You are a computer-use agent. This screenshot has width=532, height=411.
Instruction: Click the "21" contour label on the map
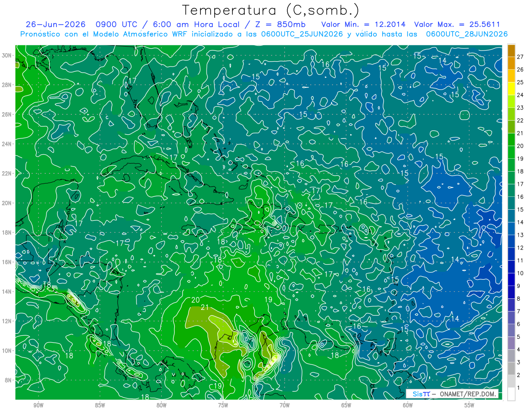[205, 307]
